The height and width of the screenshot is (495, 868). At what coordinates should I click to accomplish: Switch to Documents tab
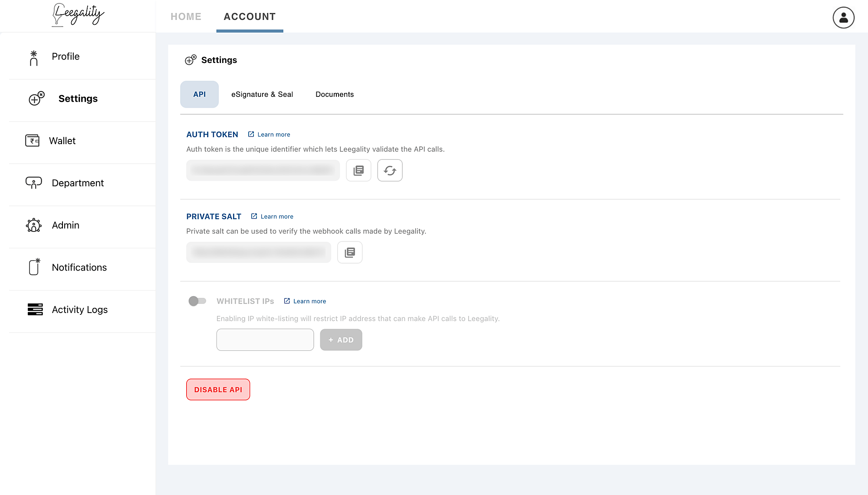point(334,95)
